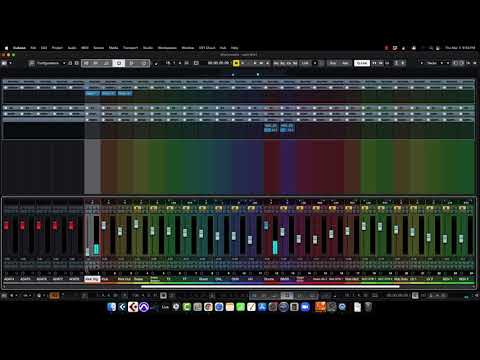480x360 pixels.
Task: Open the Workspaces menu
Action: click(167, 48)
